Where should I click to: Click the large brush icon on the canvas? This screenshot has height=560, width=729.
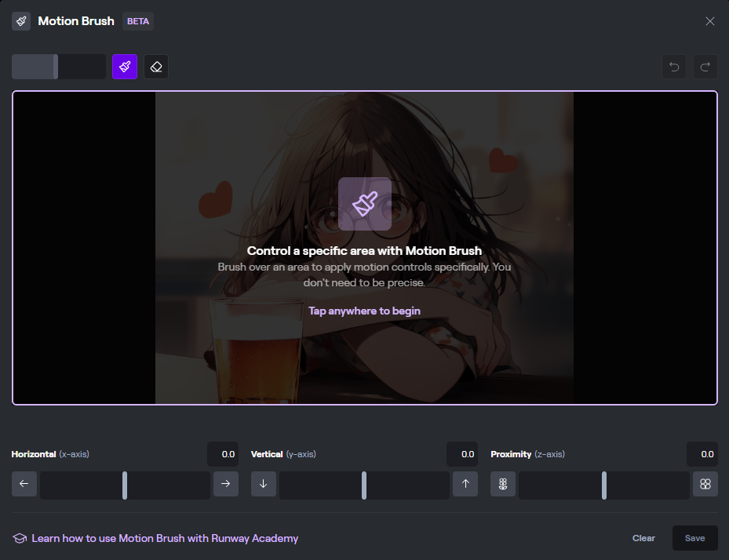(365, 204)
